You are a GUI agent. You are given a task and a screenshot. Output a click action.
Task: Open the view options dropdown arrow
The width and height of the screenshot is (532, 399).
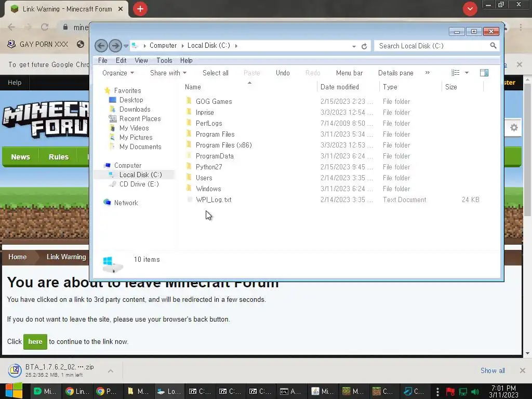(x=467, y=73)
